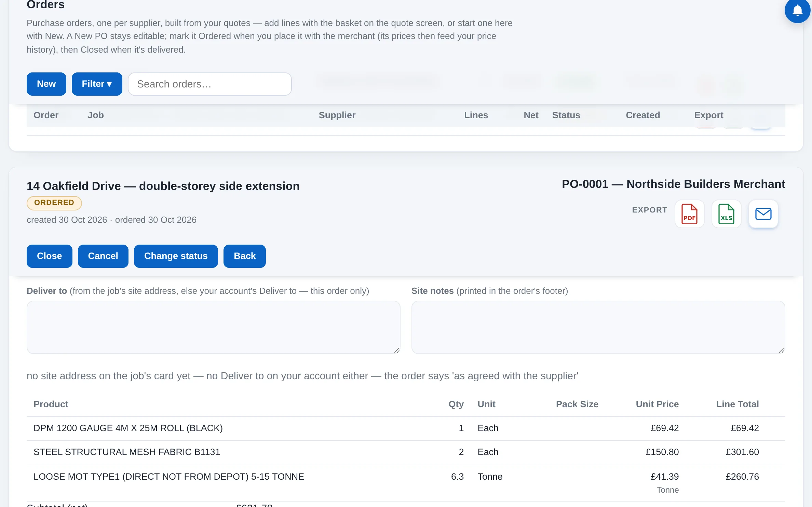Cancel the PO-0001 order
812x507 pixels.
(x=103, y=256)
